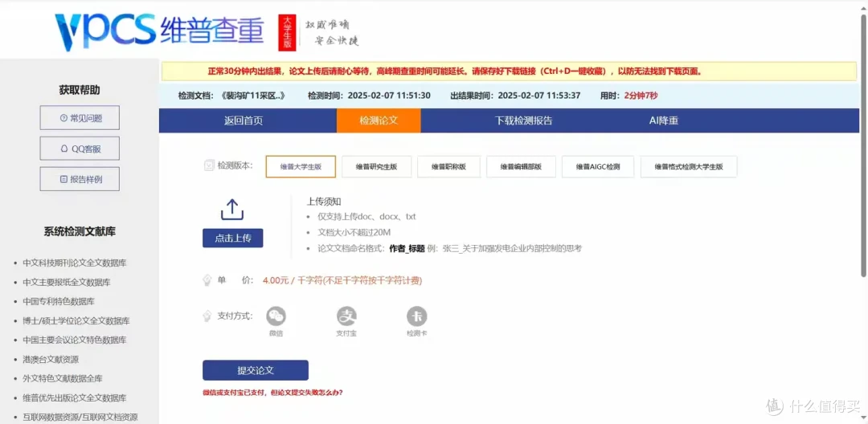Go to 返回首页 tab
This screenshot has height=424, width=868.
tap(244, 120)
